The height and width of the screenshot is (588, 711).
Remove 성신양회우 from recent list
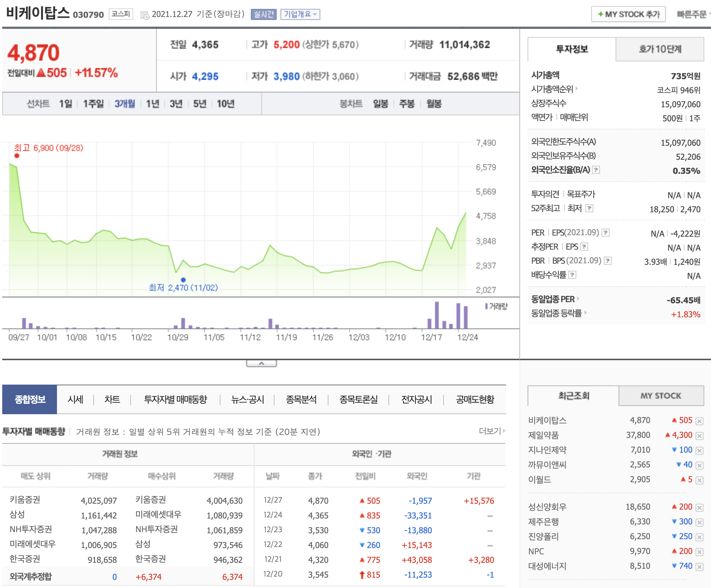699,507
